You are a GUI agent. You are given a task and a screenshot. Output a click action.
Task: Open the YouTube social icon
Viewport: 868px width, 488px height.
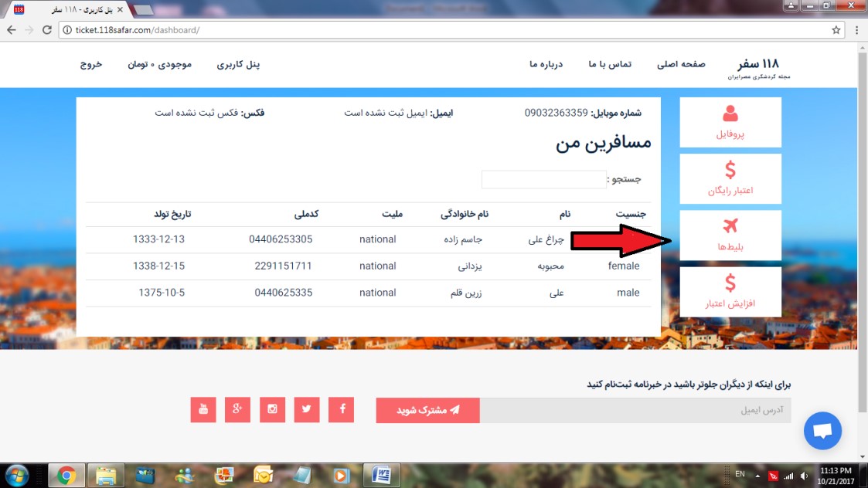[x=203, y=410]
